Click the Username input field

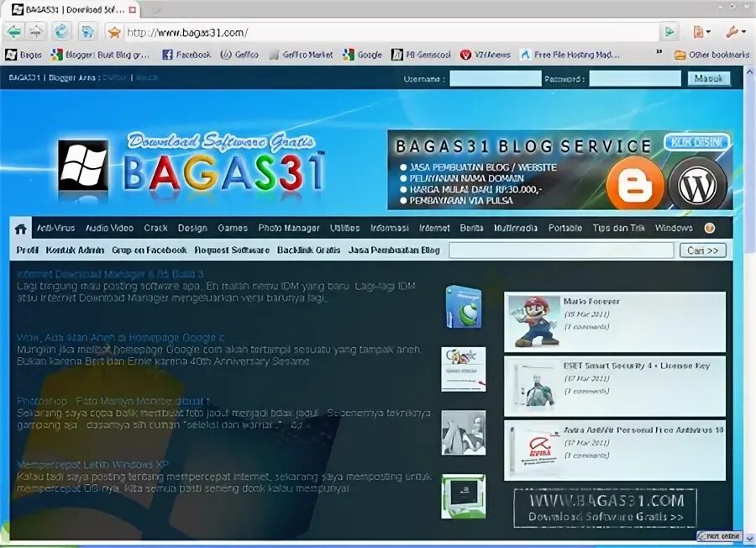coord(495,79)
